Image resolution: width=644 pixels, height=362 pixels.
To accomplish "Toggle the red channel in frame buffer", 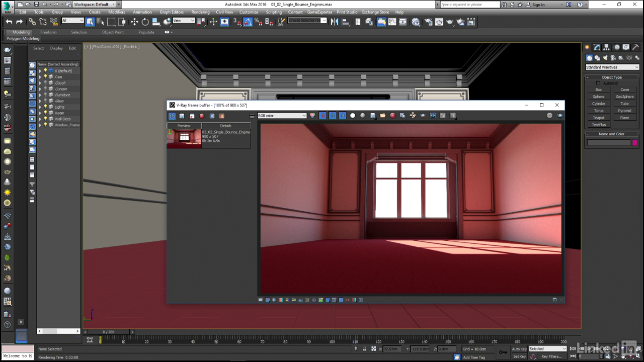I will click(x=323, y=116).
